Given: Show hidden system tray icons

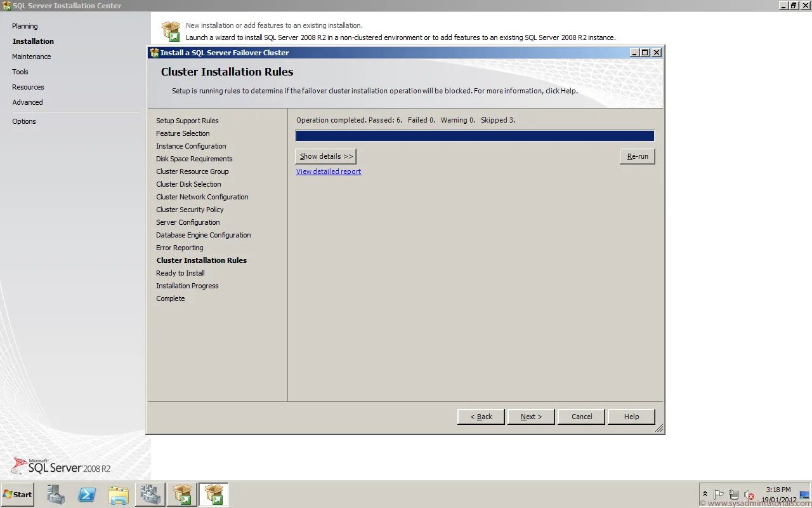Looking at the screenshot, I should tap(705, 494).
